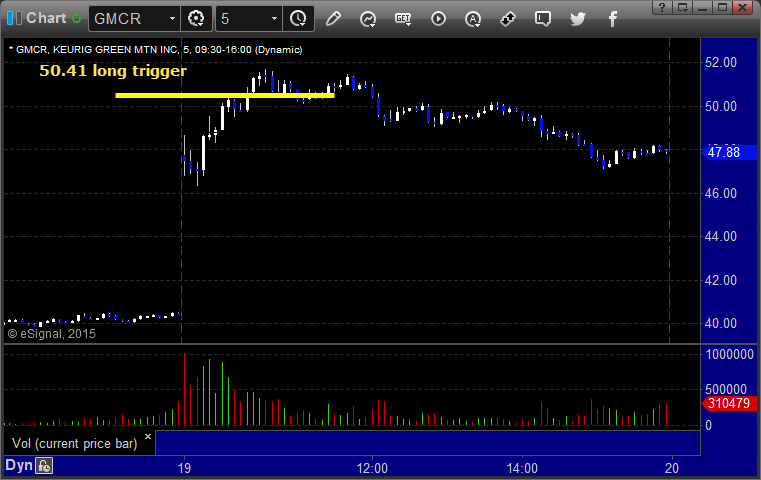Click the 19 date label on time axis
Screen dimensions: 761x480
point(184,468)
